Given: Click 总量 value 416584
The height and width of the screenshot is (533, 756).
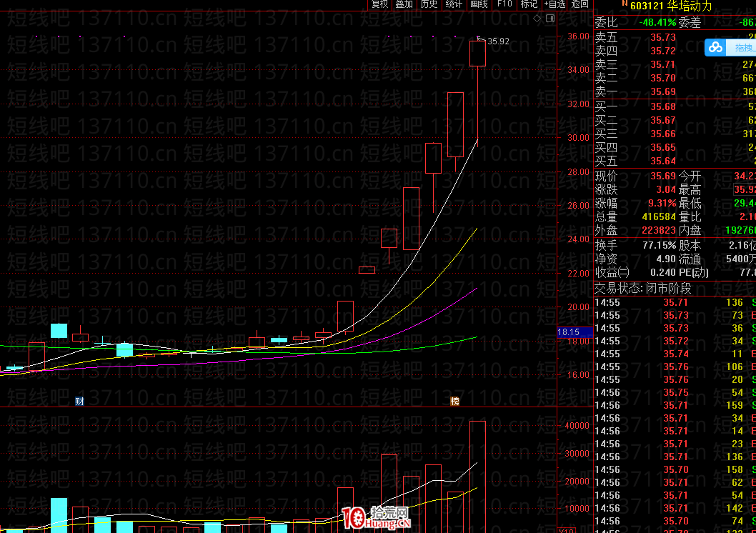Looking at the screenshot, I should pyautogui.click(x=659, y=217).
